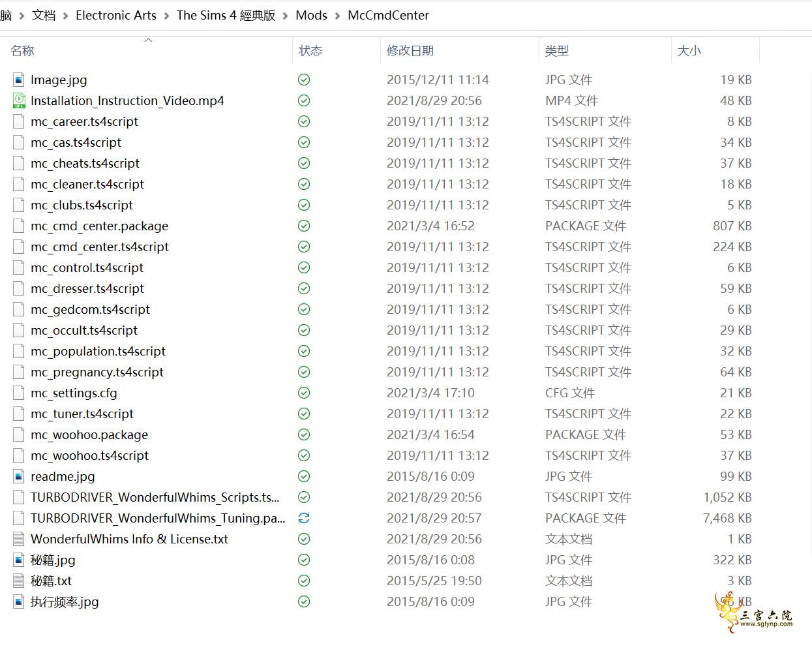Click syncing status icon of TURBODRIVER_WonderfulWhims_Tuning package

[304, 518]
